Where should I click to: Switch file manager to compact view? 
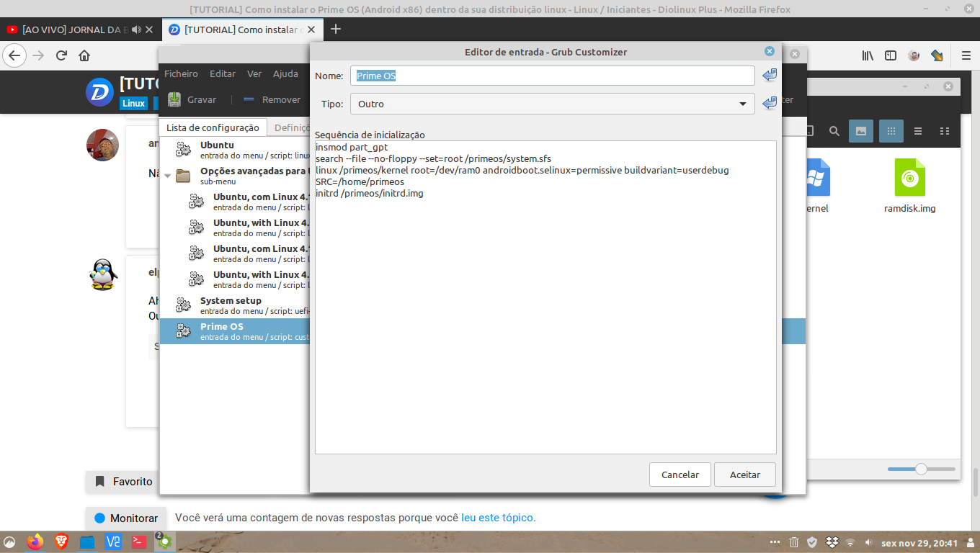(945, 131)
